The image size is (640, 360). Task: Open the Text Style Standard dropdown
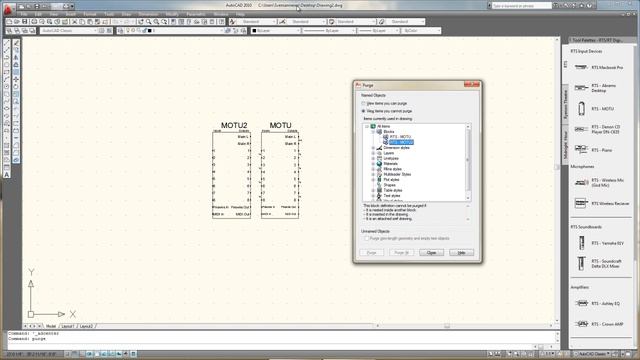coord(256,22)
